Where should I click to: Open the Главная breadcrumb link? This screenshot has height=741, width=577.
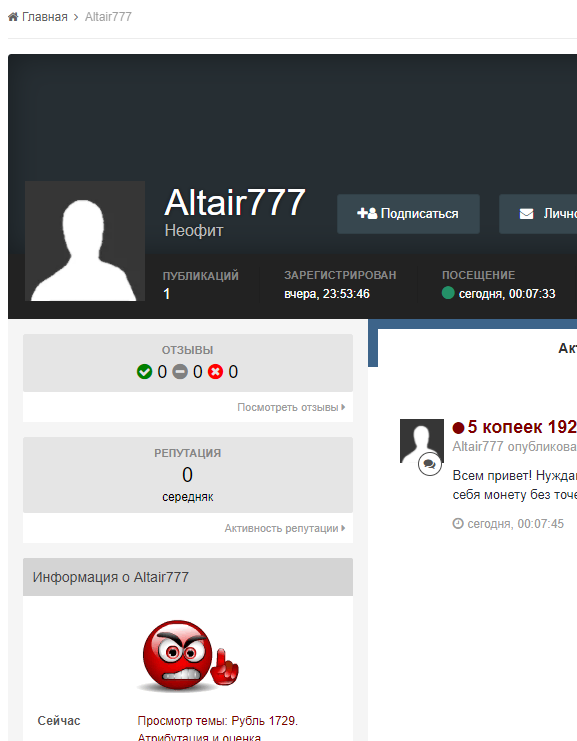[x=45, y=17]
